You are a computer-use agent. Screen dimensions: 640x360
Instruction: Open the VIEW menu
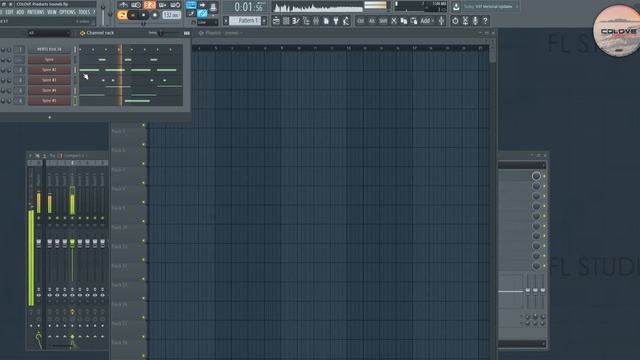52,12
